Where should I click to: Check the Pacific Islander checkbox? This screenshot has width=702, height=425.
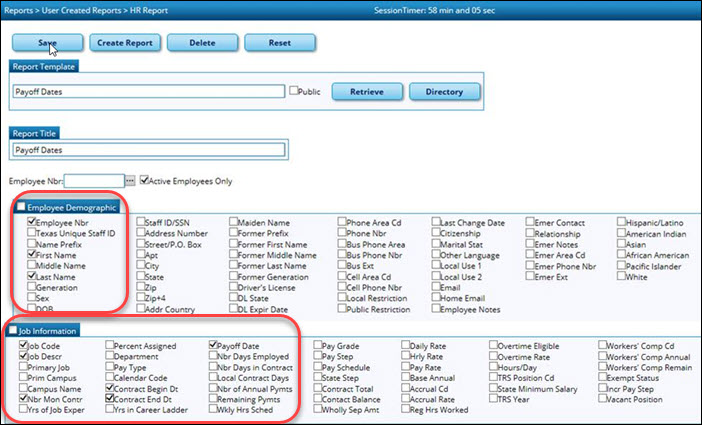621,265
